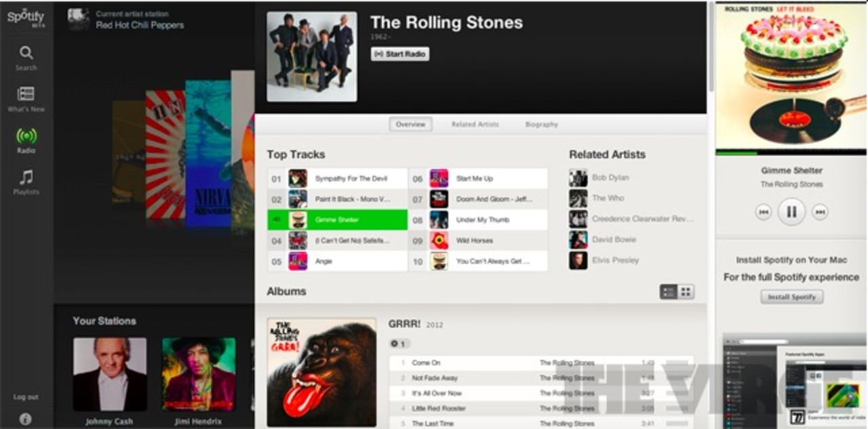Screen dimensions: 868x429
Task: Open the Radio section in the sidebar
Action: tap(26, 138)
